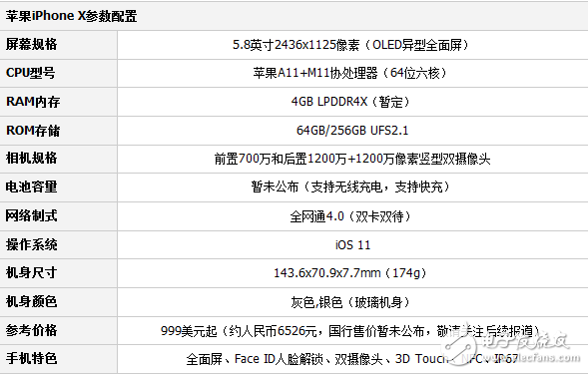Select the ROM存储 row label
Screen dimensions: 588x374
[33, 131]
